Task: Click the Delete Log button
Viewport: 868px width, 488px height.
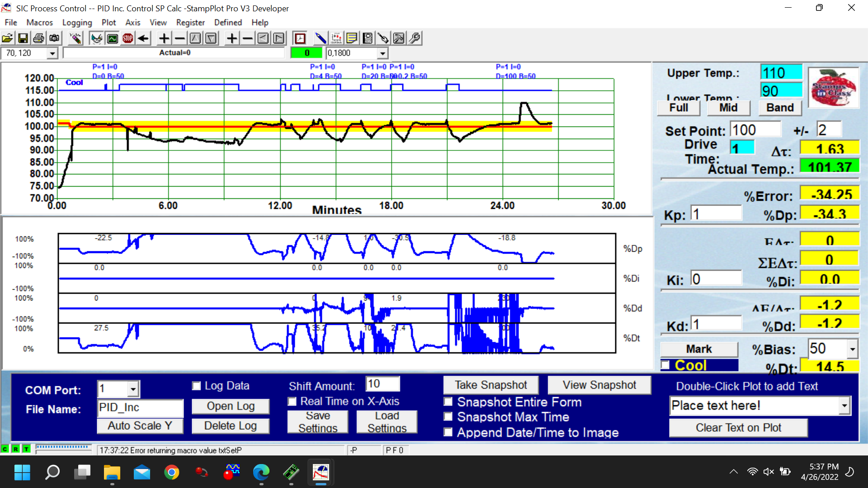Action: [231, 426]
